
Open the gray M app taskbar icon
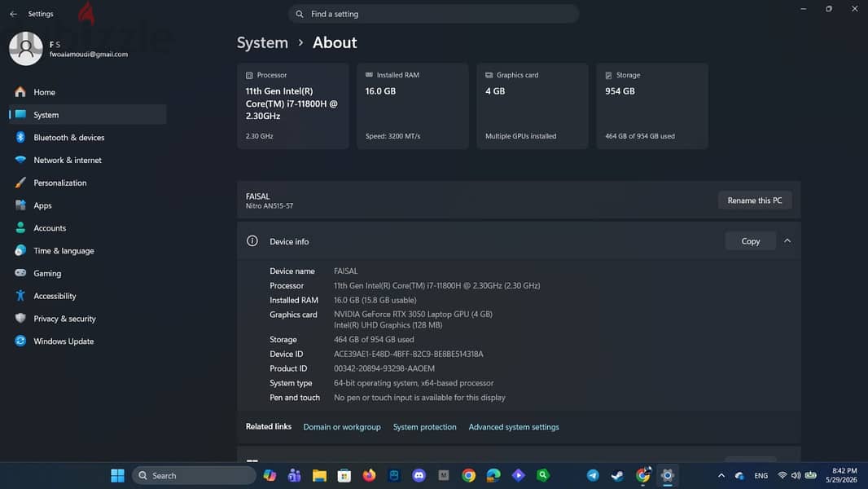444,475
